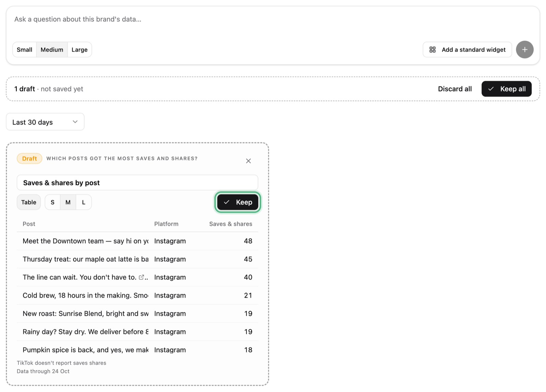Select the Medium size option
Viewport: 546px width, 392px height.
[52, 50]
